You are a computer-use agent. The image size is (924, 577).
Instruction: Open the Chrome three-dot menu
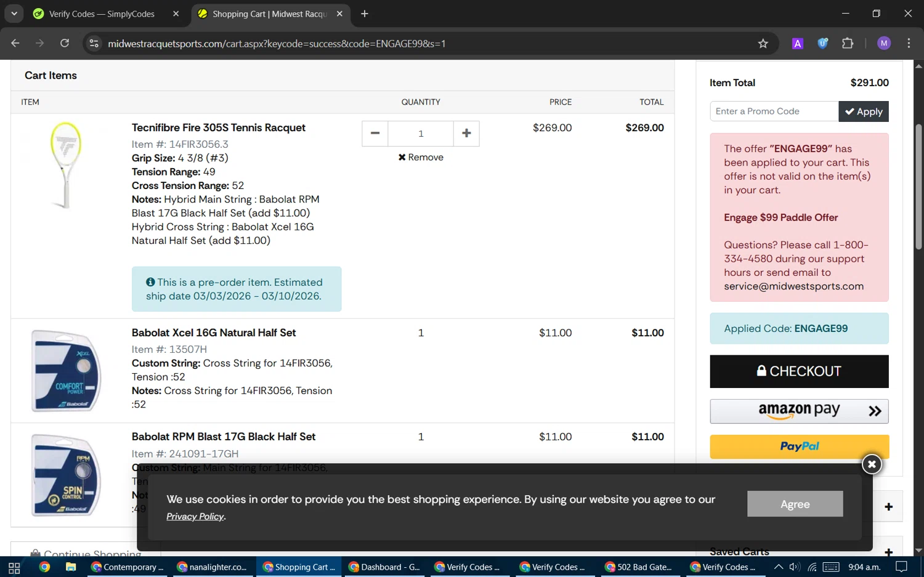(x=909, y=43)
